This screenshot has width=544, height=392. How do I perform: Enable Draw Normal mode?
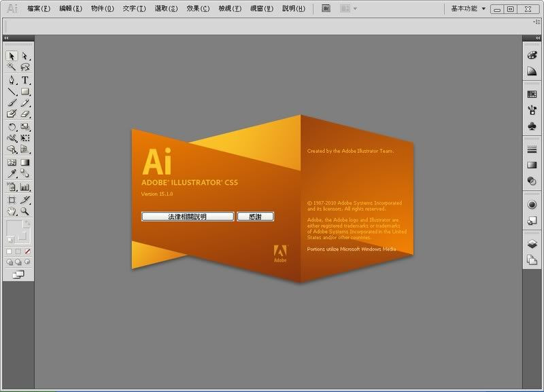[10, 262]
